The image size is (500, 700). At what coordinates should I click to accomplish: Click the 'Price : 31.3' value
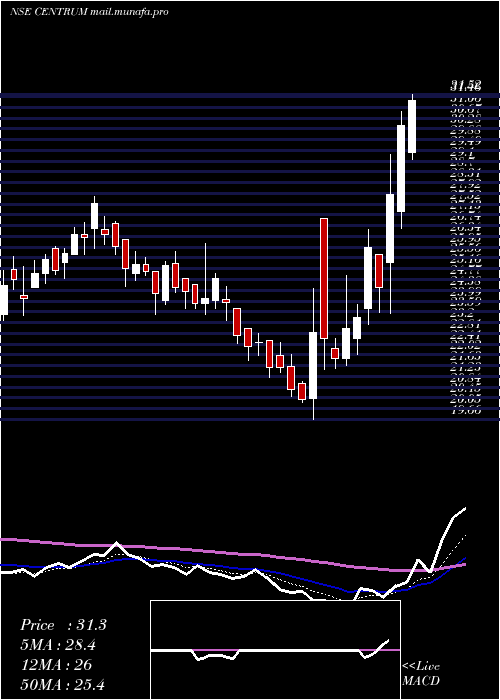tap(63, 625)
